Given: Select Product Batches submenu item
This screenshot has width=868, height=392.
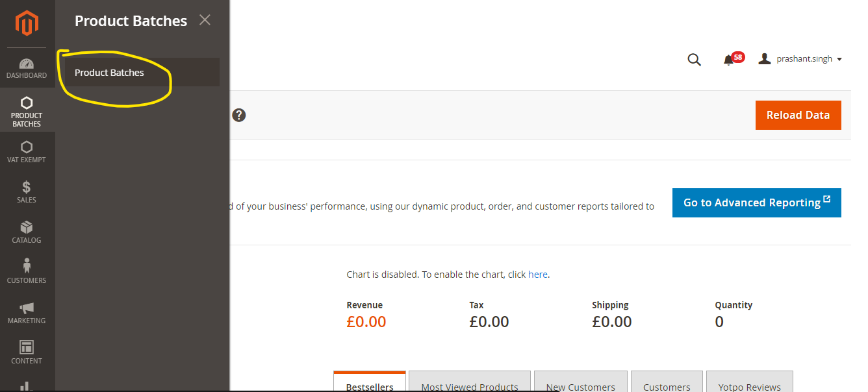Looking at the screenshot, I should click(109, 73).
